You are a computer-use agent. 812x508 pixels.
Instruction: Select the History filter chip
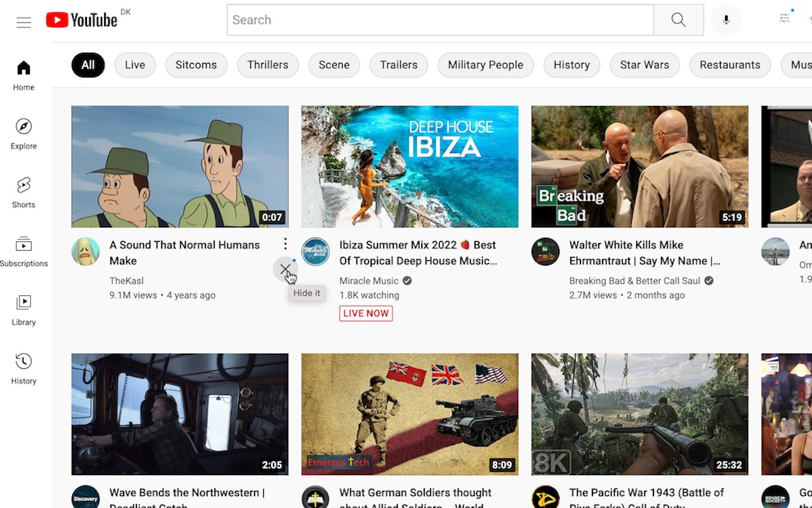point(572,65)
